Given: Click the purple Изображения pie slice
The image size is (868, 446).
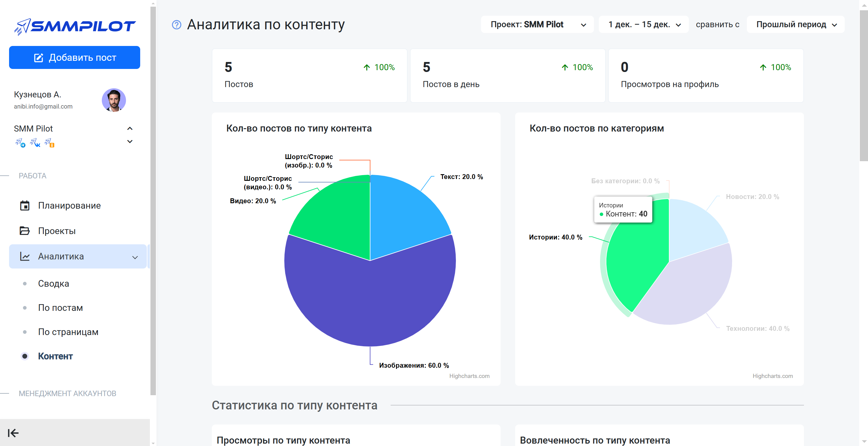Looking at the screenshot, I should pyautogui.click(x=370, y=300).
